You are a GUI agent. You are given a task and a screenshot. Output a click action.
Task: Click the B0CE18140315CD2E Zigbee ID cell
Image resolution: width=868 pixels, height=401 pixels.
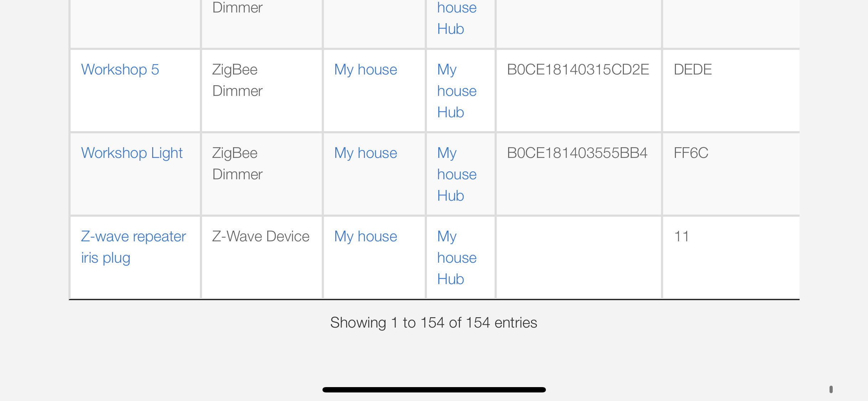pyautogui.click(x=578, y=70)
